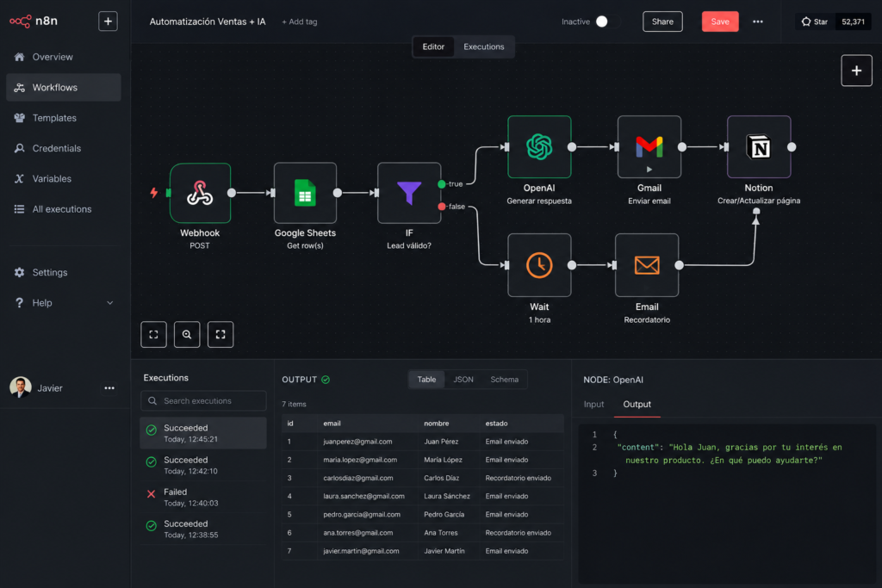
Task: Click the cell juanperez@gmail.com
Action: tap(357, 442)
